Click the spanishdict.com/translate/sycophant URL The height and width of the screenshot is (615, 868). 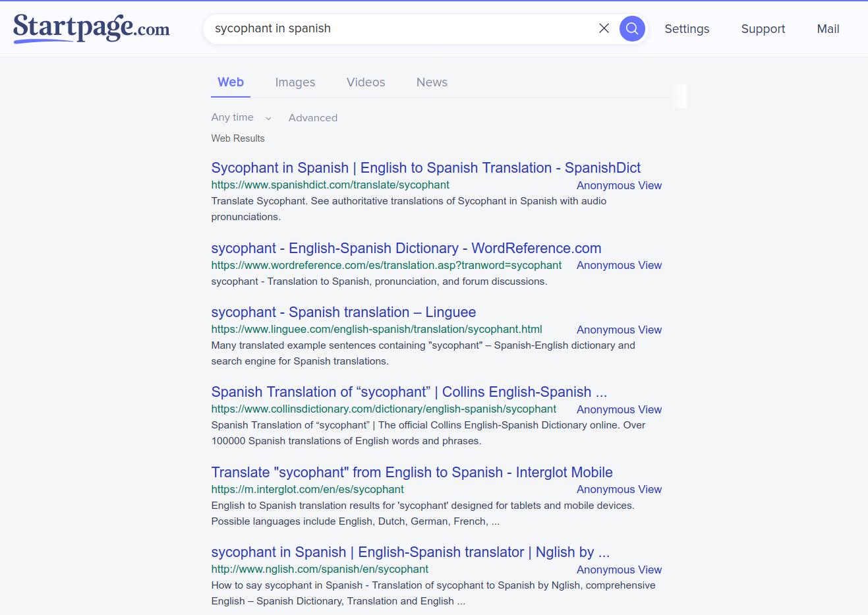[x=330, y=185]
